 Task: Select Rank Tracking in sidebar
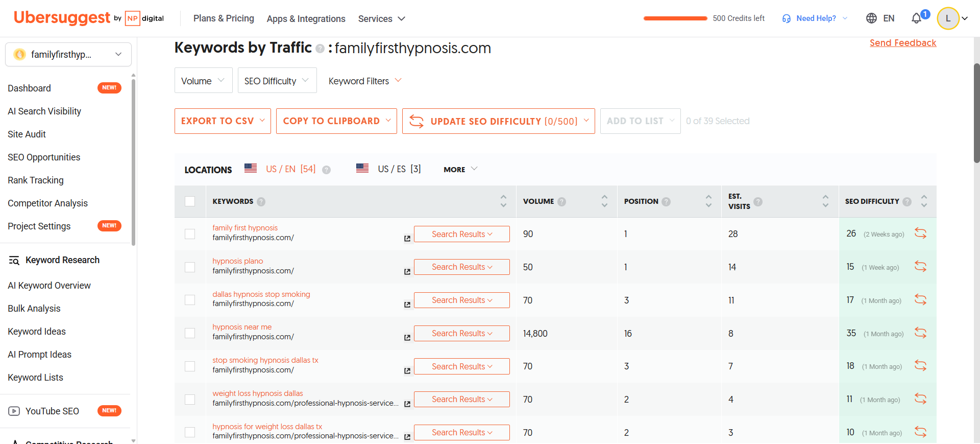click(36, 180)
